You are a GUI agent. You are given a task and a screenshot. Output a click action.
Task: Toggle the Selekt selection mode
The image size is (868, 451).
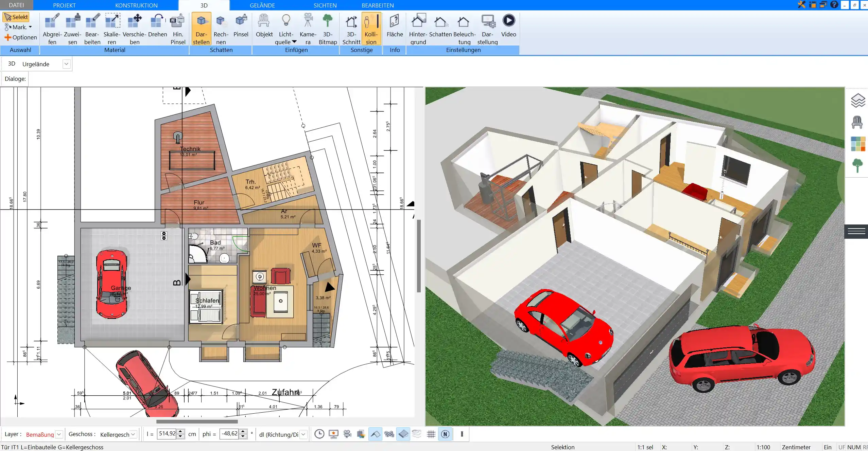[x=16, y=17]
